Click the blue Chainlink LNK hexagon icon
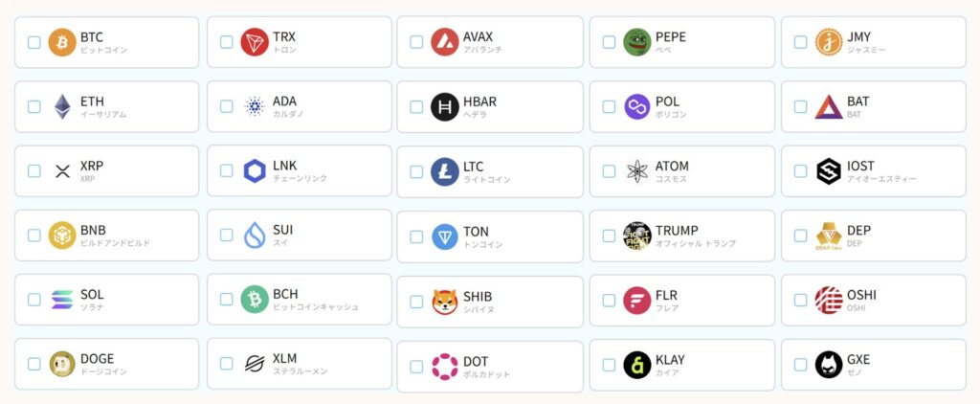Image resolution: width=980 pixels, height=404 pixels. coord(255,170)
